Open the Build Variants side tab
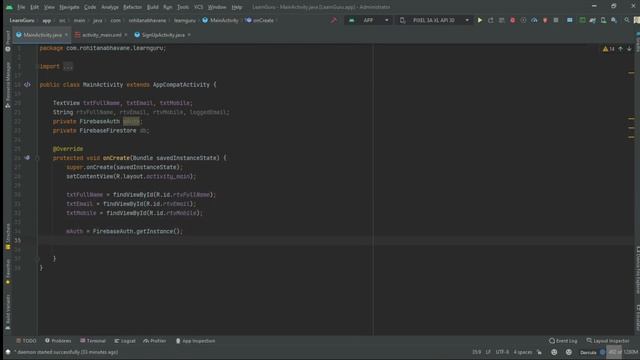640x360 pixels. coord(8,312)
